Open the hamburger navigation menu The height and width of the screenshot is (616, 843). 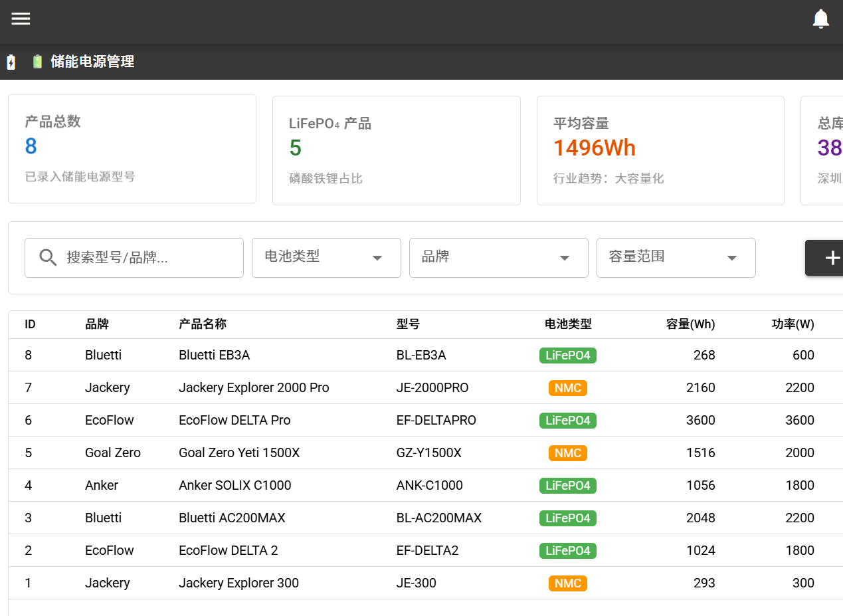[21, 19]
